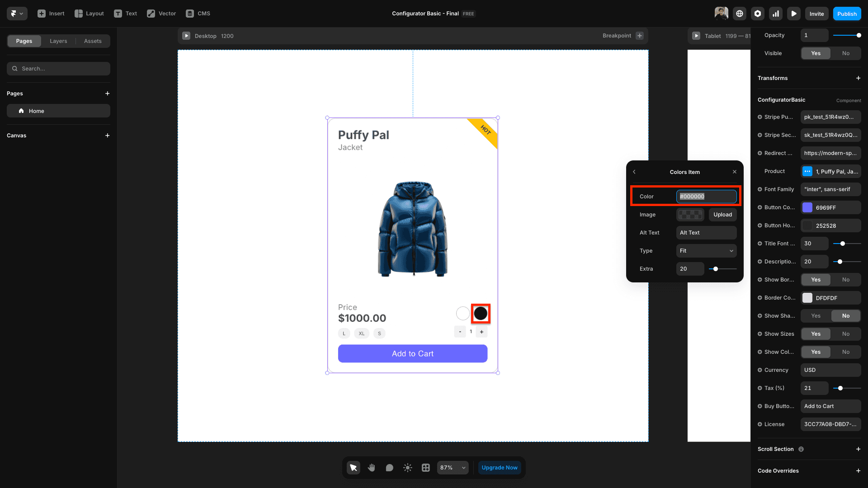This screenshot has height=488, width=868.
Task: Open the CMS menu
Action: point(198,14)
